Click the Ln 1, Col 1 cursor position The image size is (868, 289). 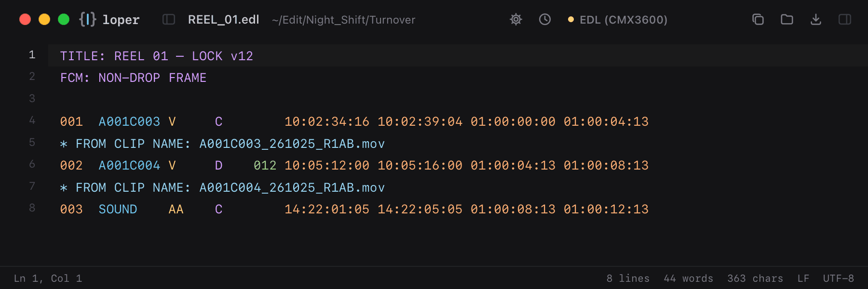pos(48,278)
